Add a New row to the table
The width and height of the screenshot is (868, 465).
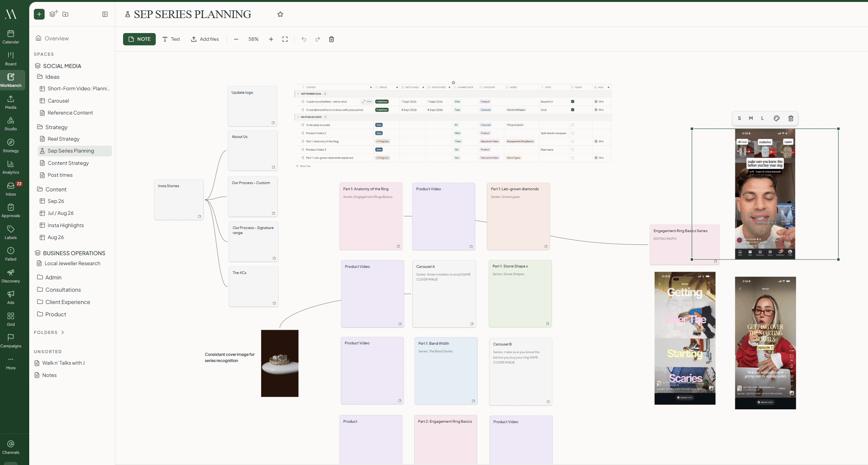click(303, 166)
